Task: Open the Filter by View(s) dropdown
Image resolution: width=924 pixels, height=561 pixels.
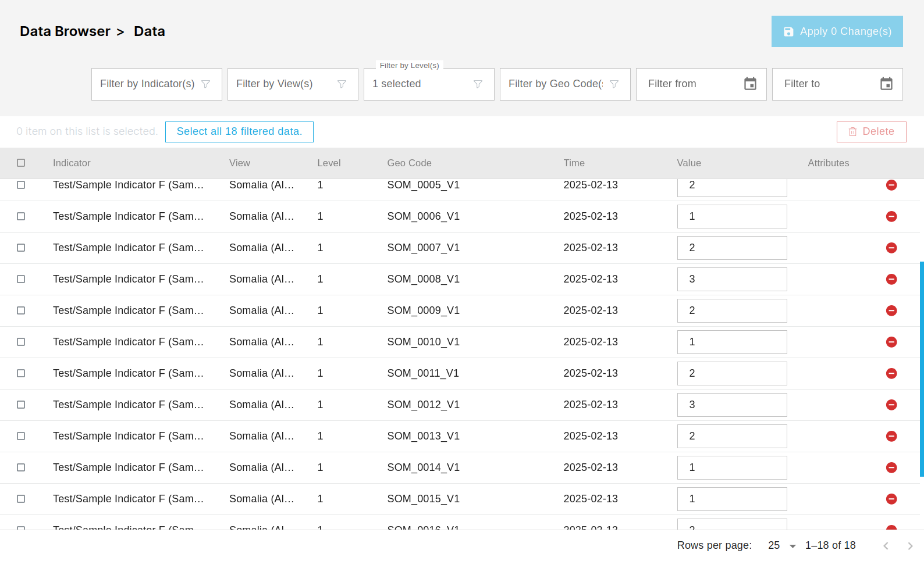Action: tap(293, 84)
